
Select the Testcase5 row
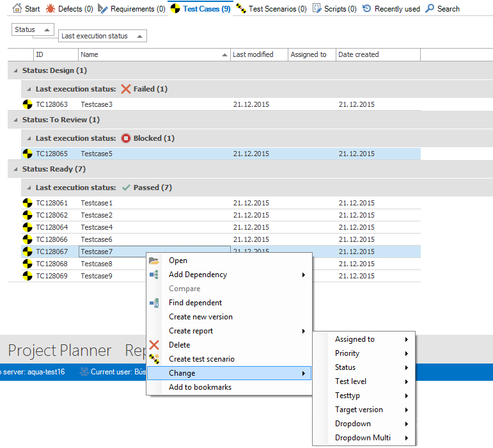pyautogui.click(x=96, y=154)
